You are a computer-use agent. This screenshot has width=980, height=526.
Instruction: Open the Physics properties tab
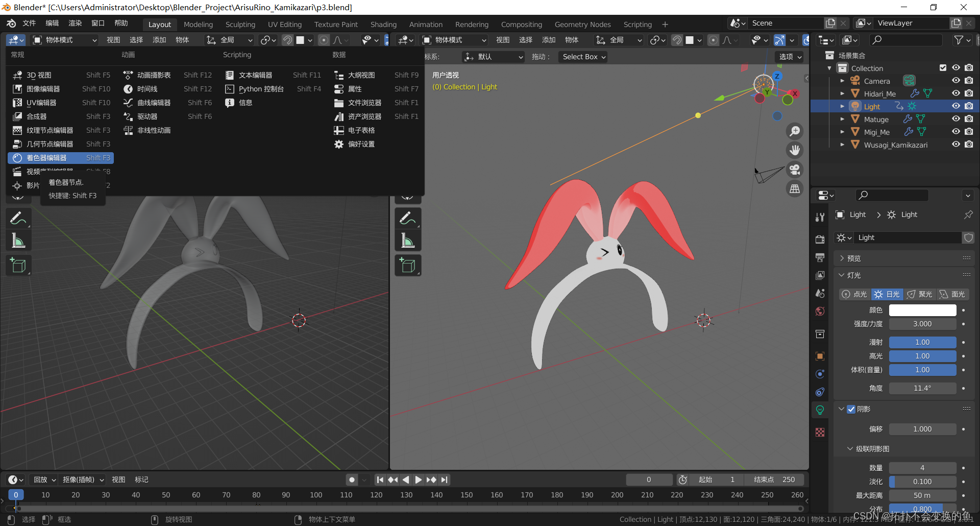point(820,374)
